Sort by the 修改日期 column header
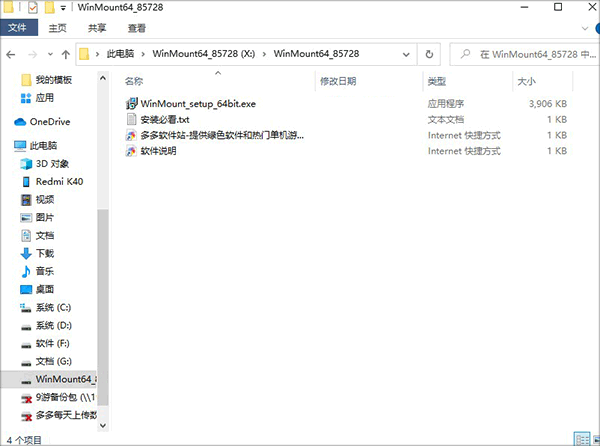This screenshot has width=600, height=446. click(338, 81)
